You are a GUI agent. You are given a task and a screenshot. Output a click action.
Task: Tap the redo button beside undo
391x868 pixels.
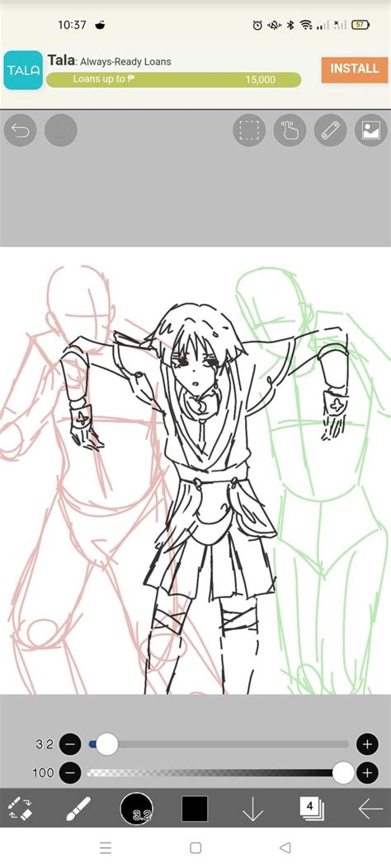click(61, 130)
